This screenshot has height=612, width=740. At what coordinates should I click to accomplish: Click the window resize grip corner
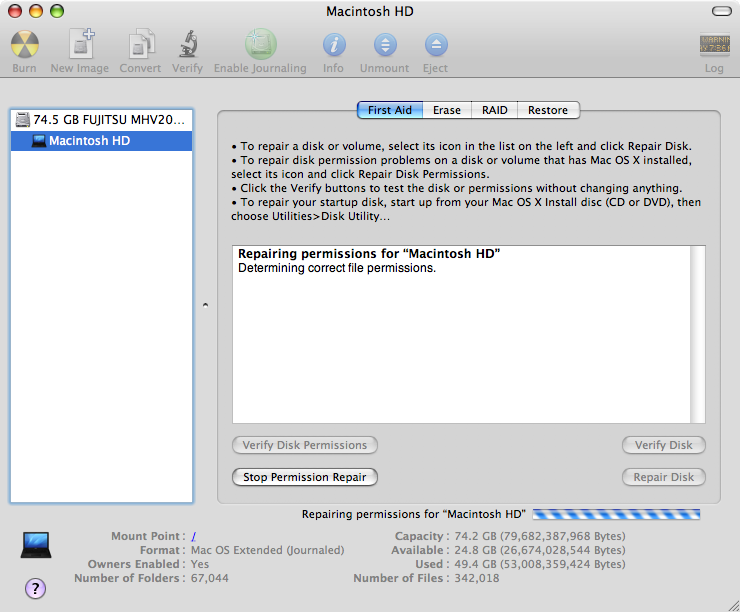[733, 605]
